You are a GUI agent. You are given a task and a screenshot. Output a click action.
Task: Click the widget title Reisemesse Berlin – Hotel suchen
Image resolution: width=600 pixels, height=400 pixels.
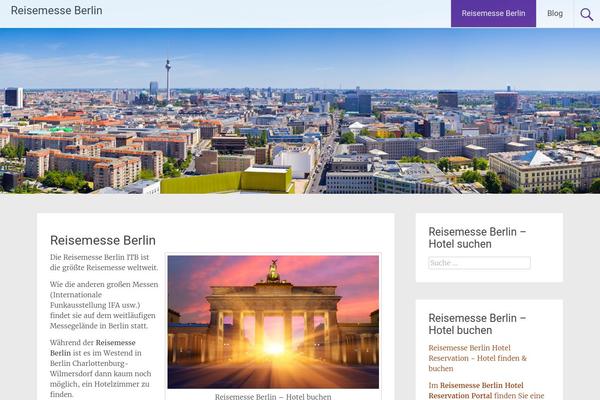point(477,238)
